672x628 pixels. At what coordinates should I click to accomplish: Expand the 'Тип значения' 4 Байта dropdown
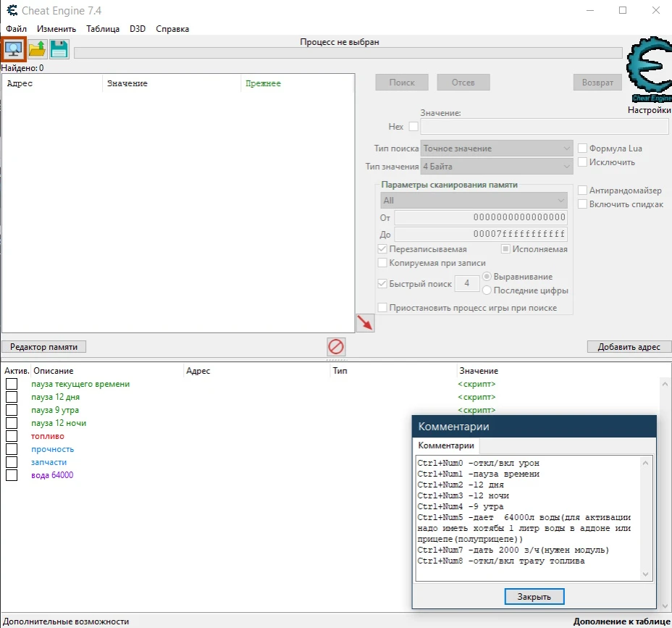tap(497, 167)
